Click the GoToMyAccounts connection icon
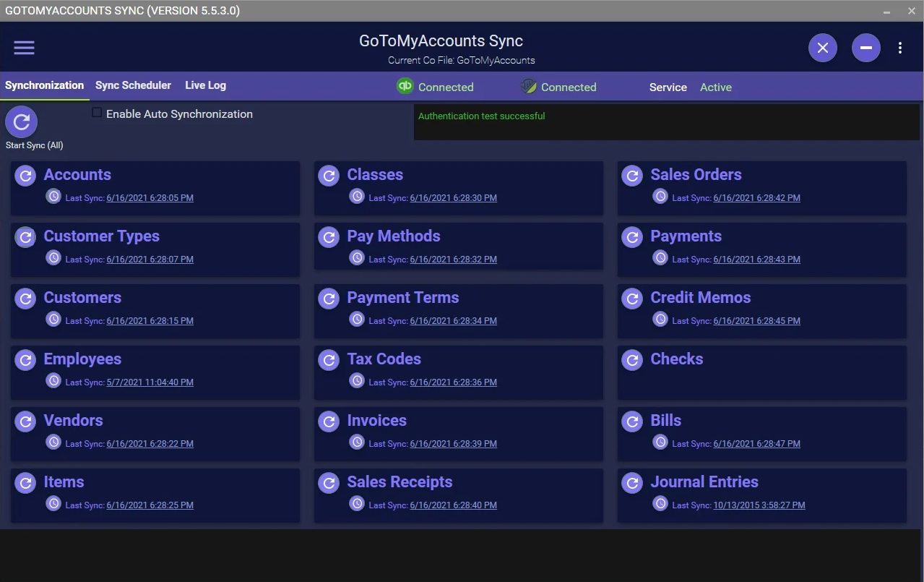The image size is (924, 582). click(x=528, y=87)
